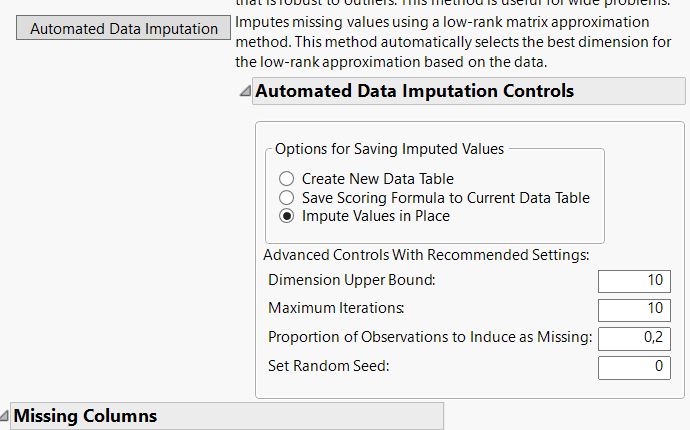This screenshot has width=690, height=430.
Task: Collapse the Automated Data Imputation Controls triangle
Action: point(245,92)
